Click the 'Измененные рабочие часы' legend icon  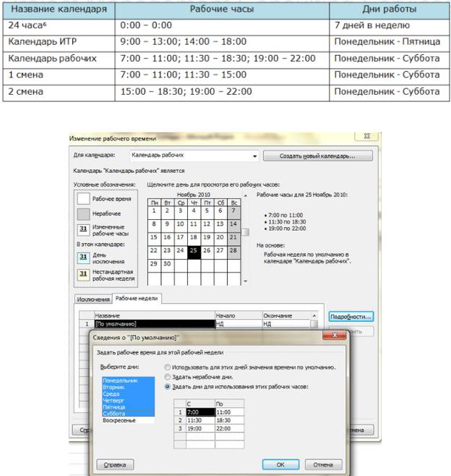pos(83,230)
